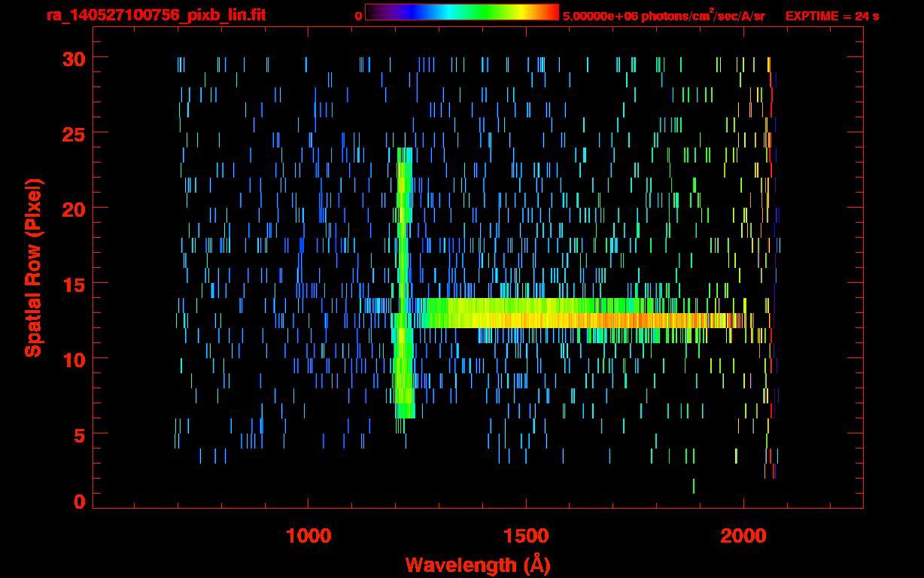Screen dimensions: 924x578
Task: Click the vertical emission line near 1216 Å
Action: coord(404,282)
